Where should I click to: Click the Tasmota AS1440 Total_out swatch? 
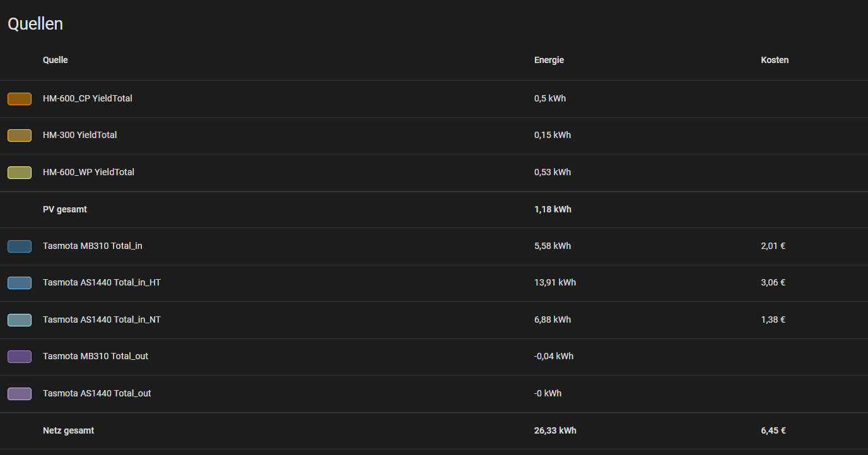[x=20, y=393]
